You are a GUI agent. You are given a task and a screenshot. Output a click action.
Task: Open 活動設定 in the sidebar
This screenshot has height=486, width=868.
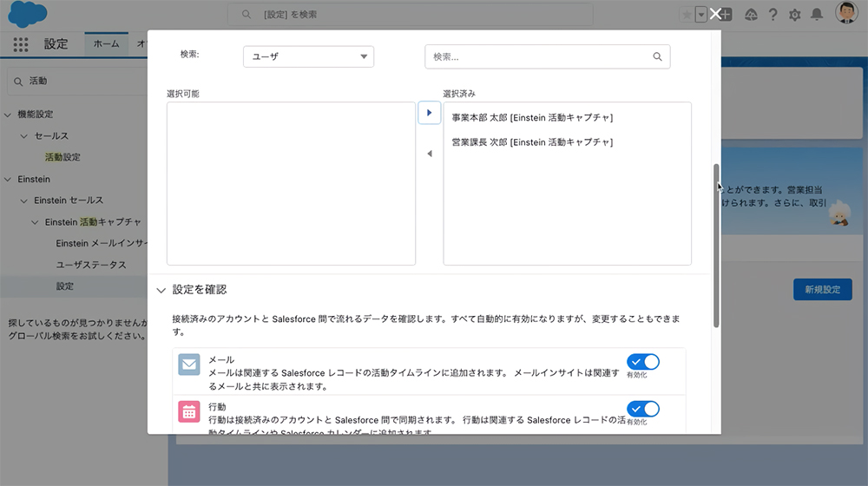pyautogui.click(x=62, y=157)
